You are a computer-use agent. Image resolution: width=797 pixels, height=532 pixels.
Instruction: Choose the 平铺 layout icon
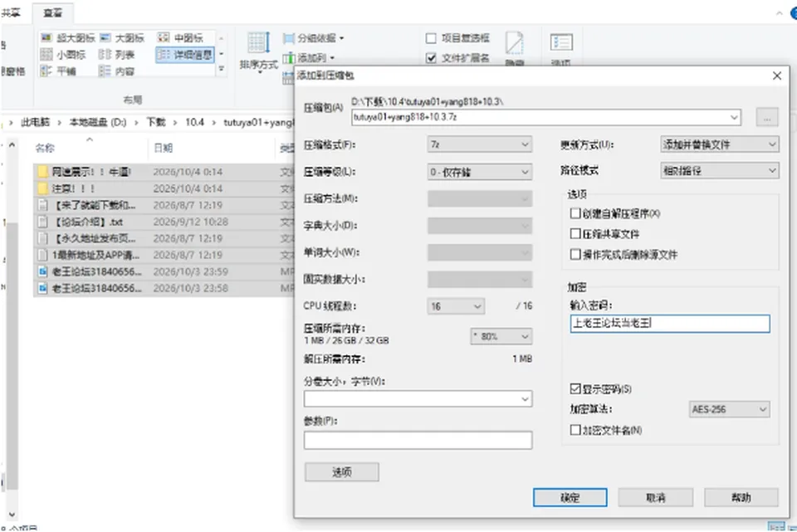[46, 71]
